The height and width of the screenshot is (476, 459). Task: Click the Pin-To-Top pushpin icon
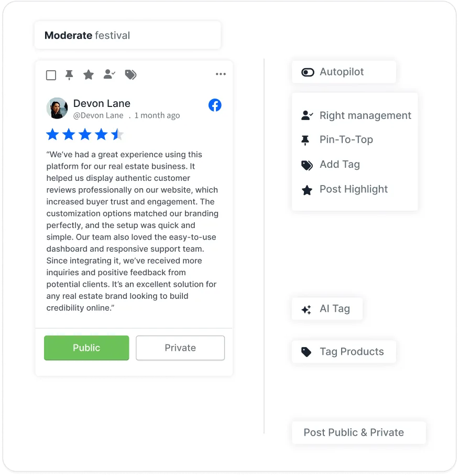coord(305,140)
